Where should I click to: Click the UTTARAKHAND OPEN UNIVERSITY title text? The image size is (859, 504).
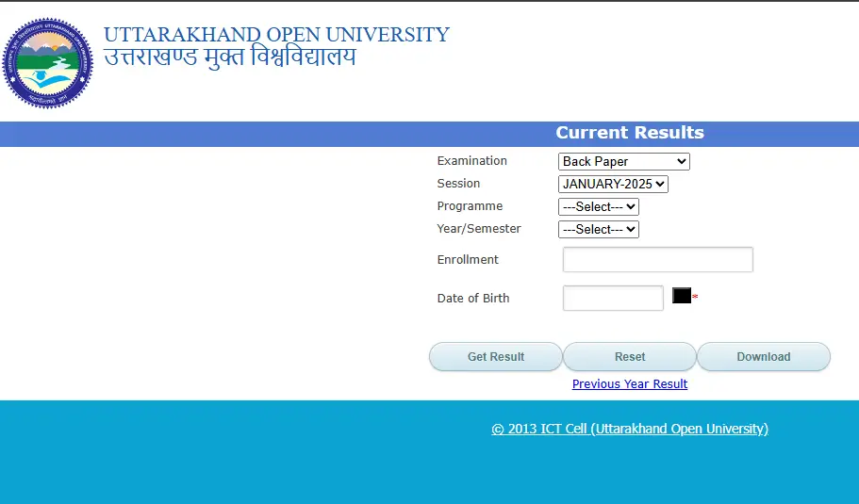click(276, 35)
